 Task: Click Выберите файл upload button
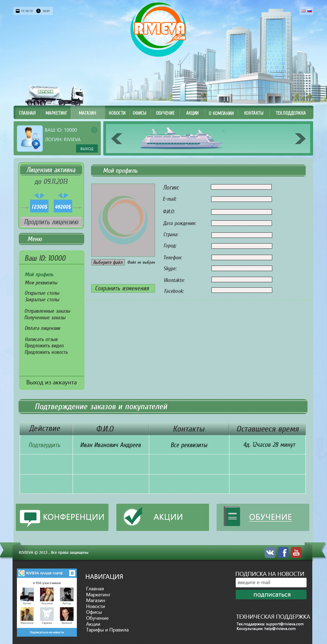tap(108, 262)
